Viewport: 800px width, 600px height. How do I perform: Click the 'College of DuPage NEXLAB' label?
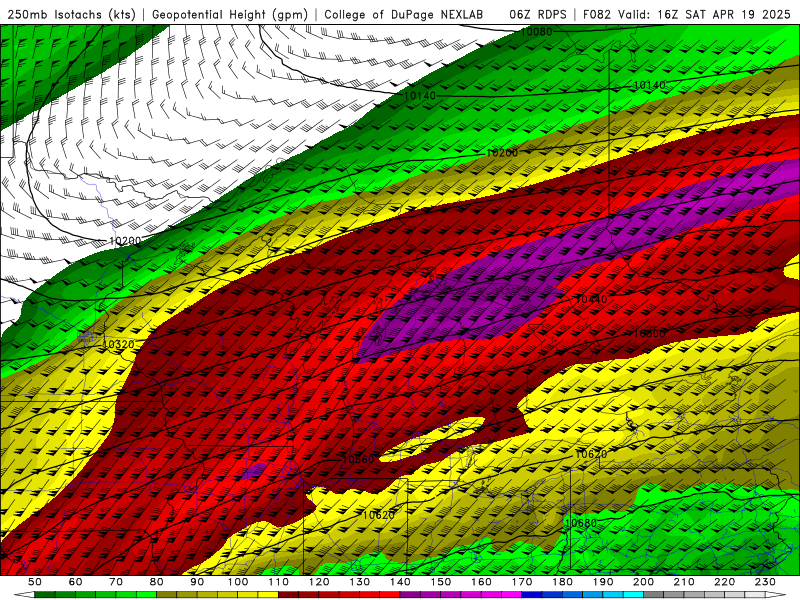pyautogui.click(x=404, y=14)
